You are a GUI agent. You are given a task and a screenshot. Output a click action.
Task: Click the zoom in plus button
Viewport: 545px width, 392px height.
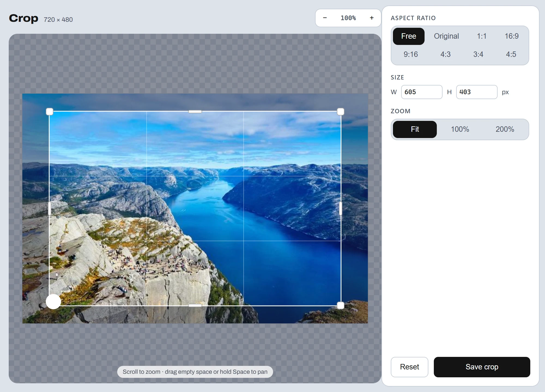(x=372, y=18)
